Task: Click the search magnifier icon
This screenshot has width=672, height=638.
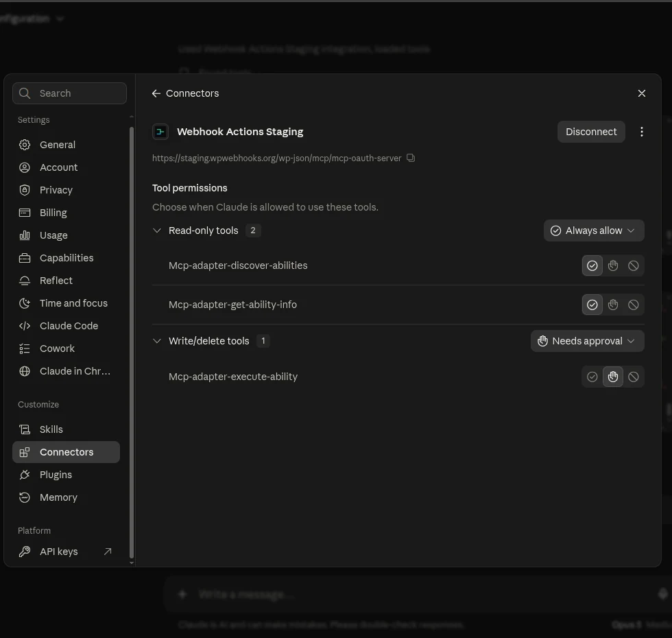Action: click(25, 93)
